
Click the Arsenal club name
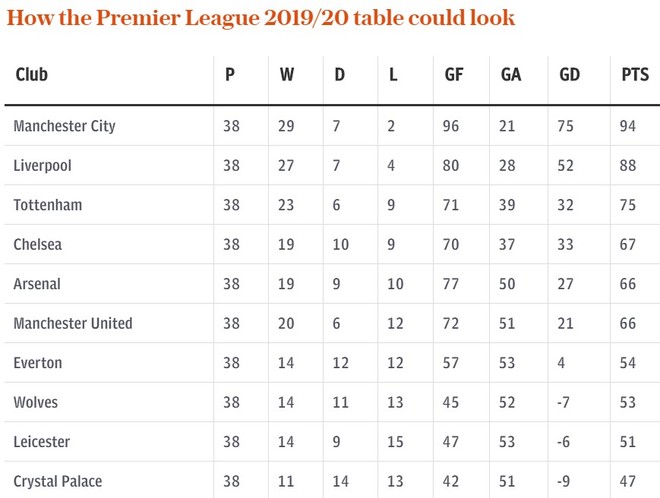tap(37, 284)
